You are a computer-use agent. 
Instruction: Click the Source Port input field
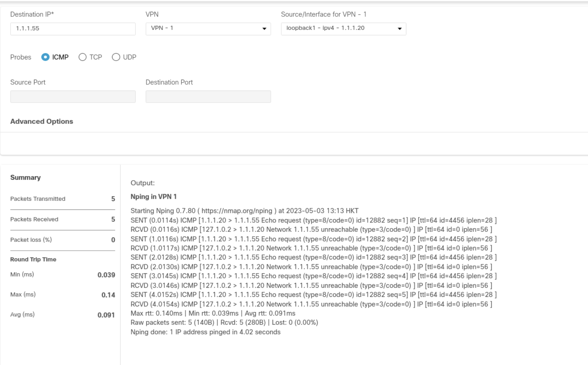[73, 96]
